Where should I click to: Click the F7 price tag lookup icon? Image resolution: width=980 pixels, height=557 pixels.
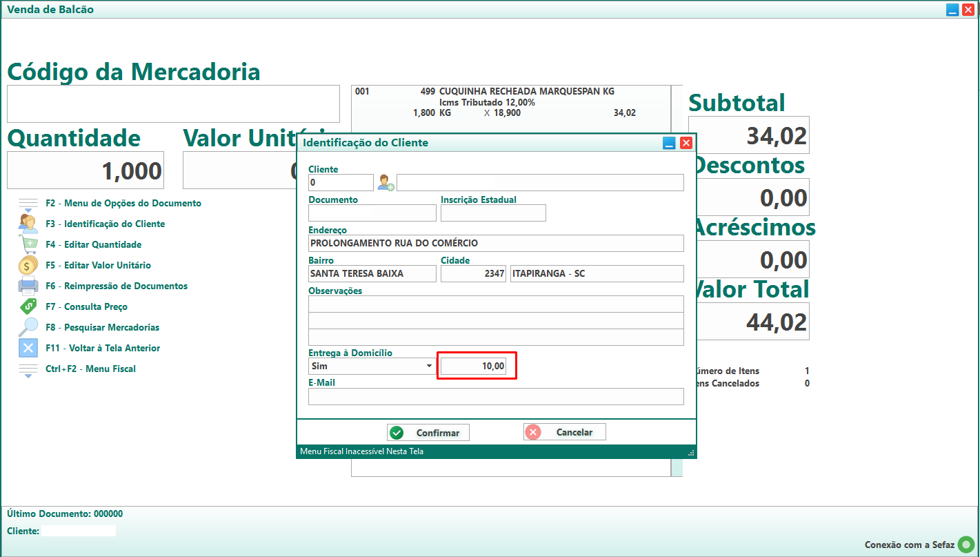[x=28, y=306]
